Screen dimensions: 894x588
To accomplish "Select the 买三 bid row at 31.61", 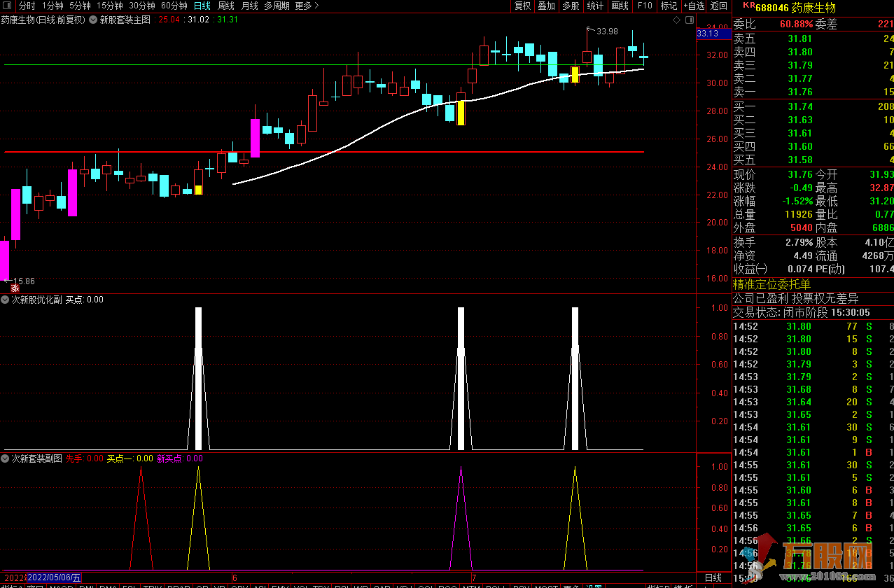I will pos(813,133).
